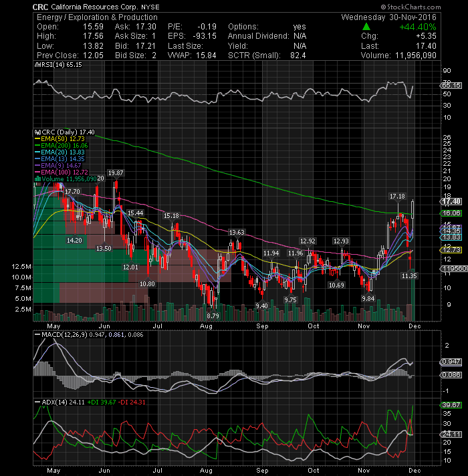This screenshot has width=468, height=476.
Task: Click the Chg value +5.35
Action: [x=426, y=36]
